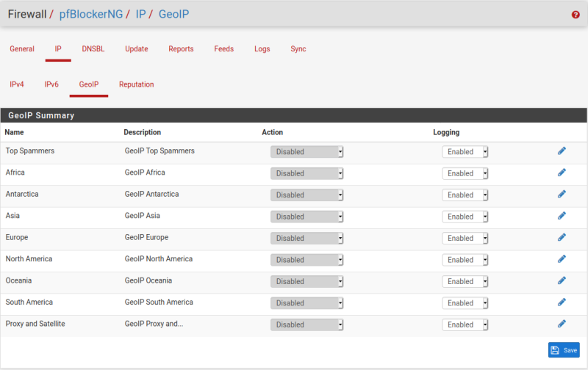Follow the pfBlockerNG breadcrumb link
The image size is (588, 370).
pyautogui.click(x=90, y=14)
